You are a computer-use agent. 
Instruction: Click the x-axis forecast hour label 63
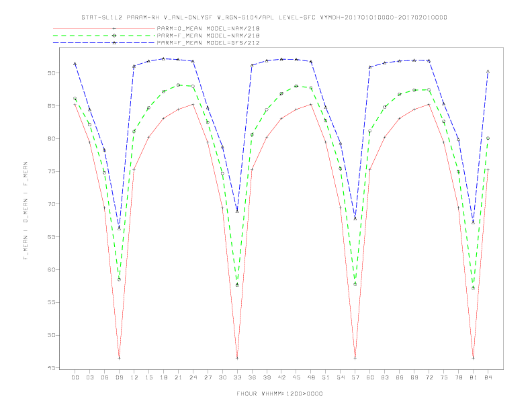(385, 377)
